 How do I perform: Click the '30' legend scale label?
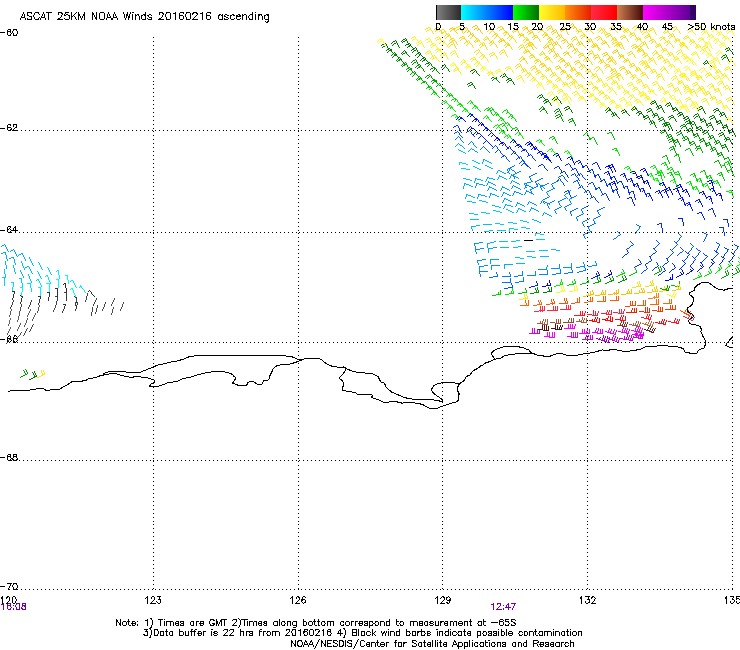(x=590, y=27)
